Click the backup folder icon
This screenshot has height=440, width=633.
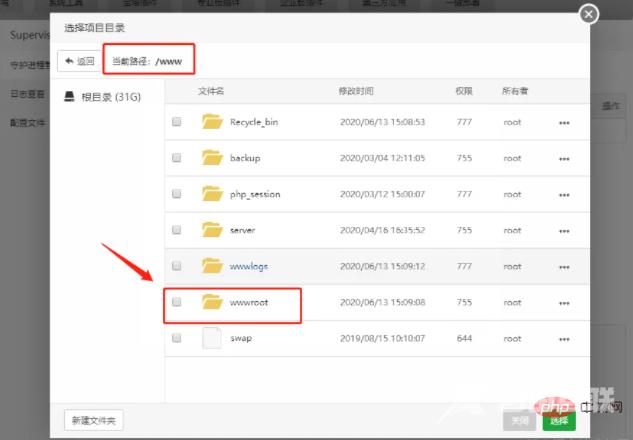[x=211, y=158]
